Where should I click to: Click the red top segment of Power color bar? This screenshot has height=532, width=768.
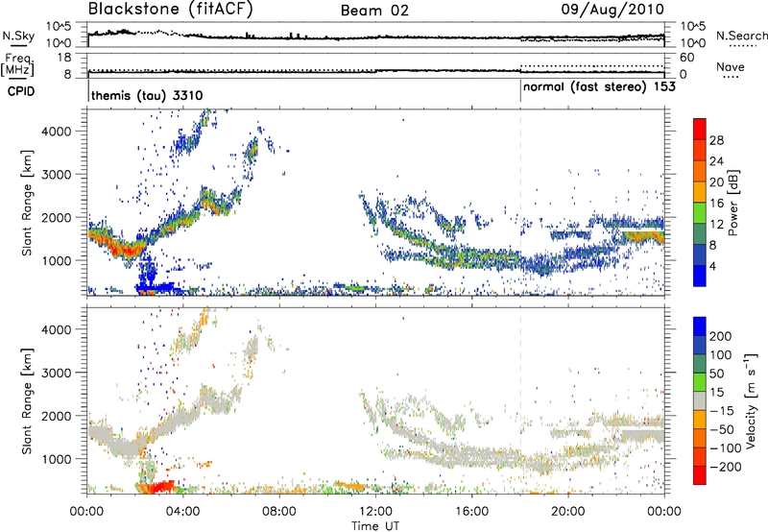click(700, 129)
